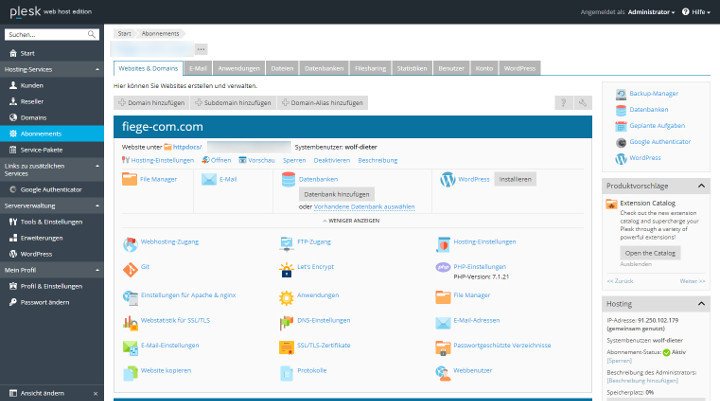
Task: Open DNS-Einstellungen icon
Action: 287,323
